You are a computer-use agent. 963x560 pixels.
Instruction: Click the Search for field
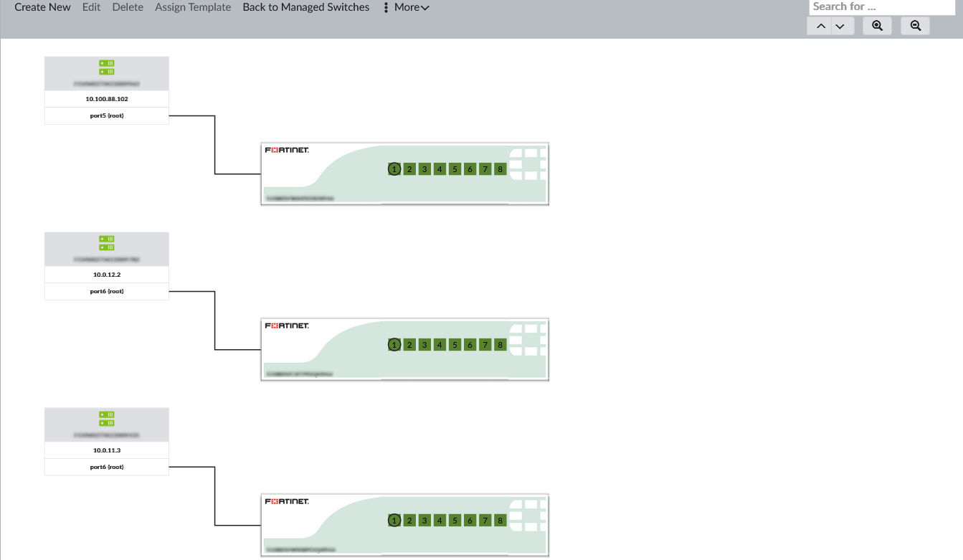(882, 7)
